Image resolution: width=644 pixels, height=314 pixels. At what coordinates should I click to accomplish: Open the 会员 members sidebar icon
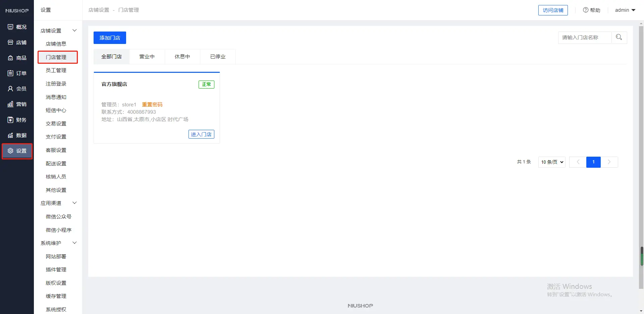click(x=10, y=89)
